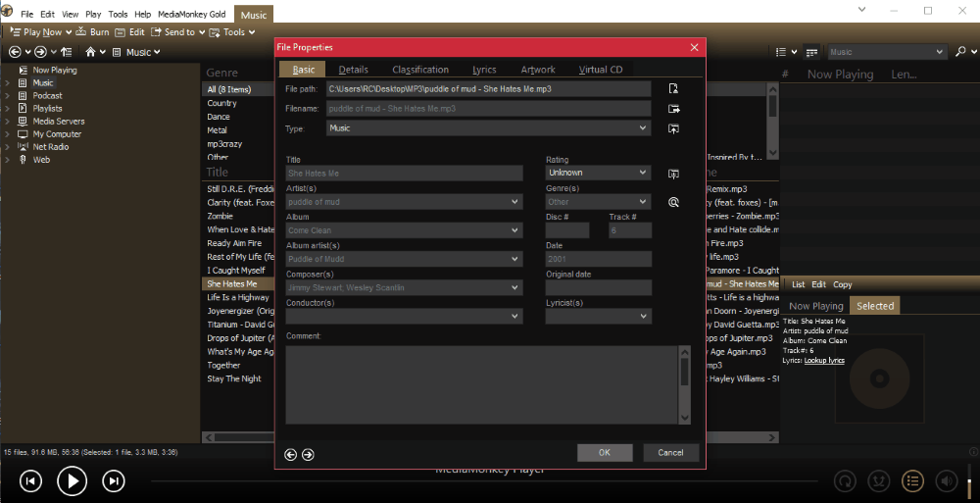Open the Artist(s) dropdown arrow

[515, 202]
